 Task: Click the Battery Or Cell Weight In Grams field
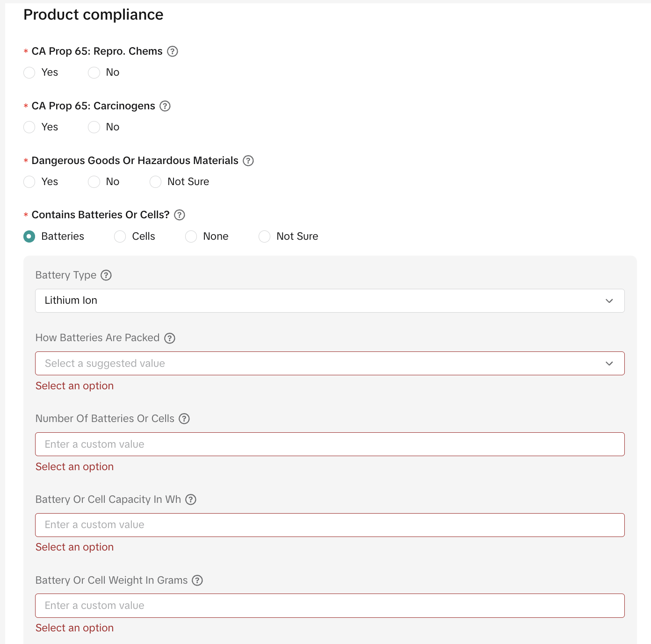click(330, 606)
